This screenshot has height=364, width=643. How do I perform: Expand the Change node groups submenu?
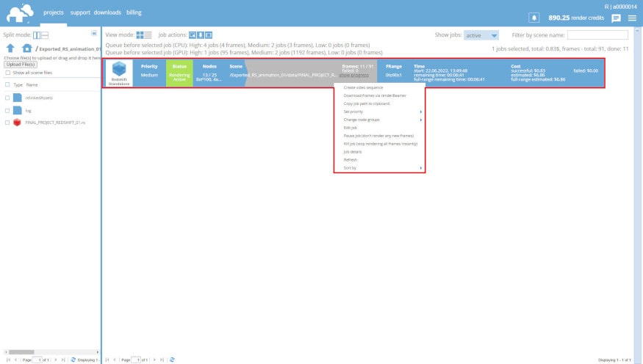(380, 120)
